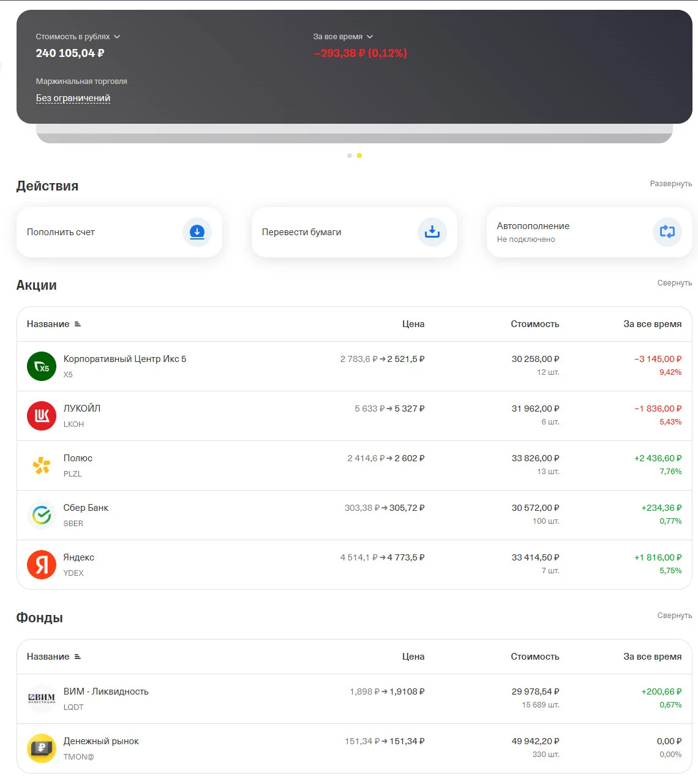Click the ЛУКОЙЛ red logo
The height and width of the screenshot is (784, 698).
[x=42, y=416]
